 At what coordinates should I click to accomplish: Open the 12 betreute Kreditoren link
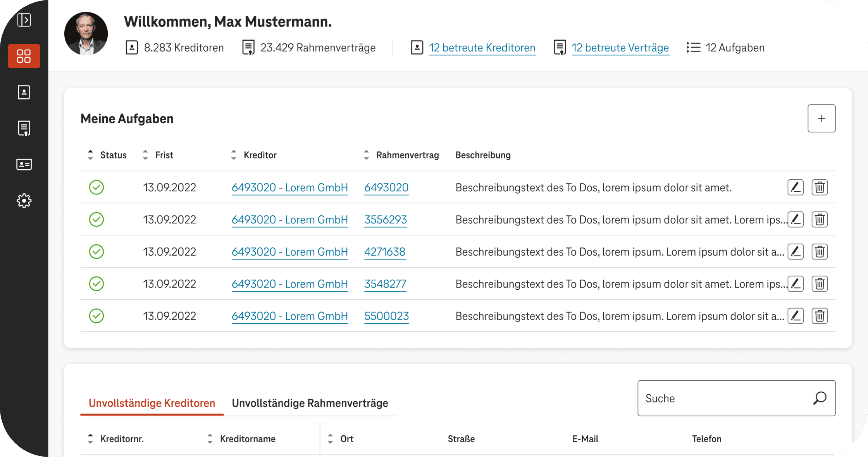pyautogui.click(x=482, y=48)
